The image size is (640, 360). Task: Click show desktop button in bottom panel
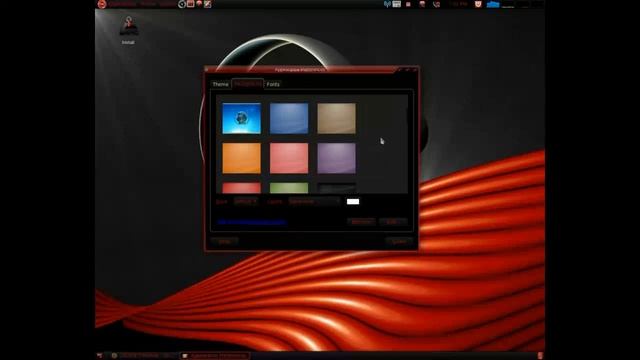[x=100, y=356]
